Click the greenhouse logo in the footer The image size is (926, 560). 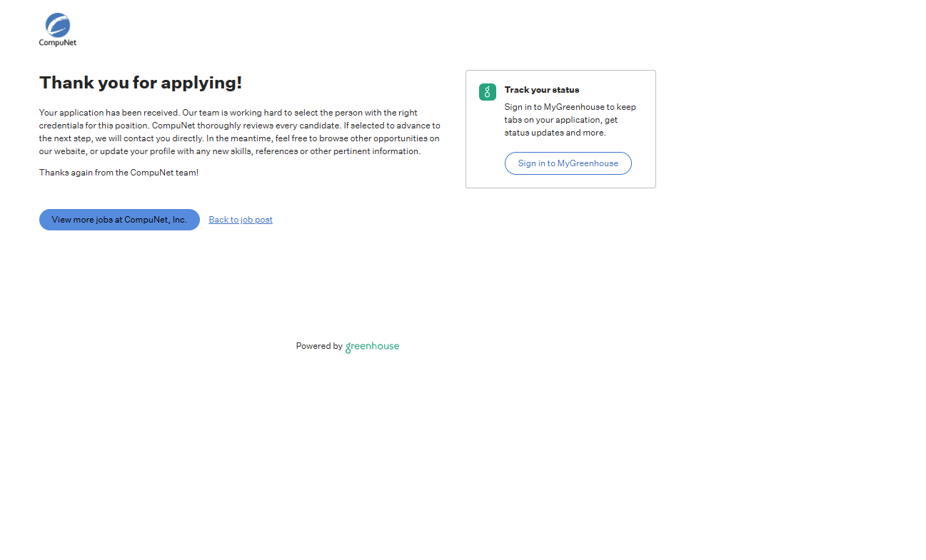372,347
